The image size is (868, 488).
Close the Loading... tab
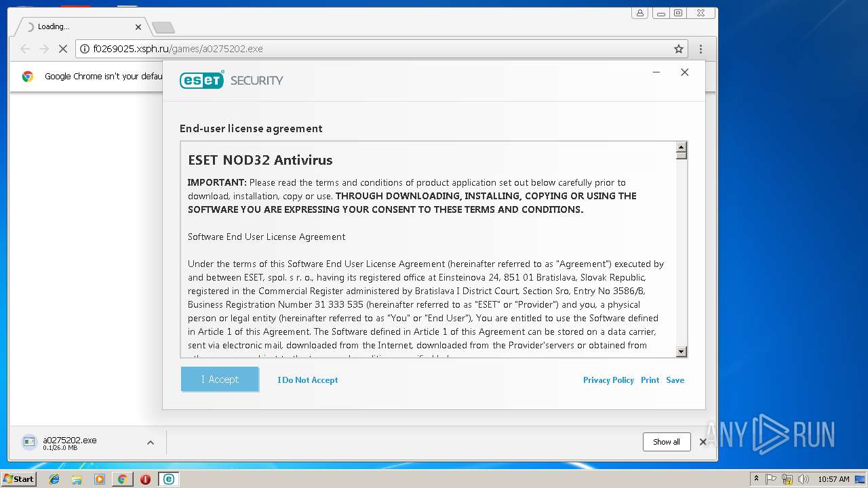click(138, 27)
